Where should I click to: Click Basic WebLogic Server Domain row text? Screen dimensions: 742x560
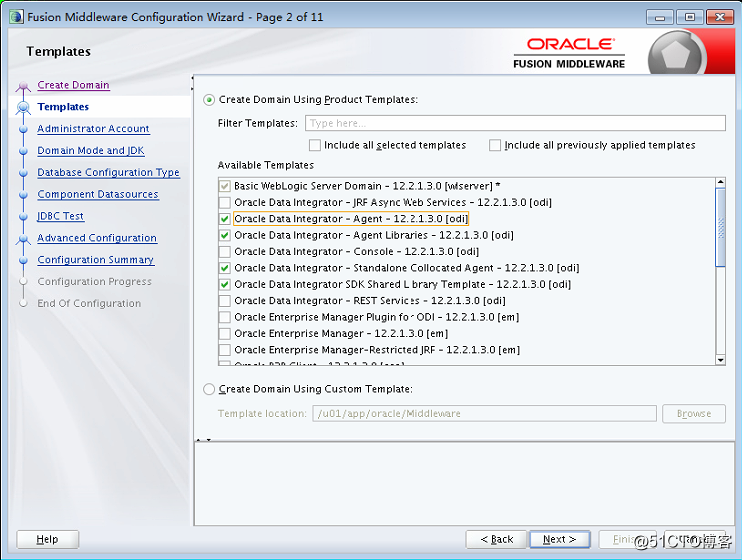pyautogui.click(x=367, y=186)
